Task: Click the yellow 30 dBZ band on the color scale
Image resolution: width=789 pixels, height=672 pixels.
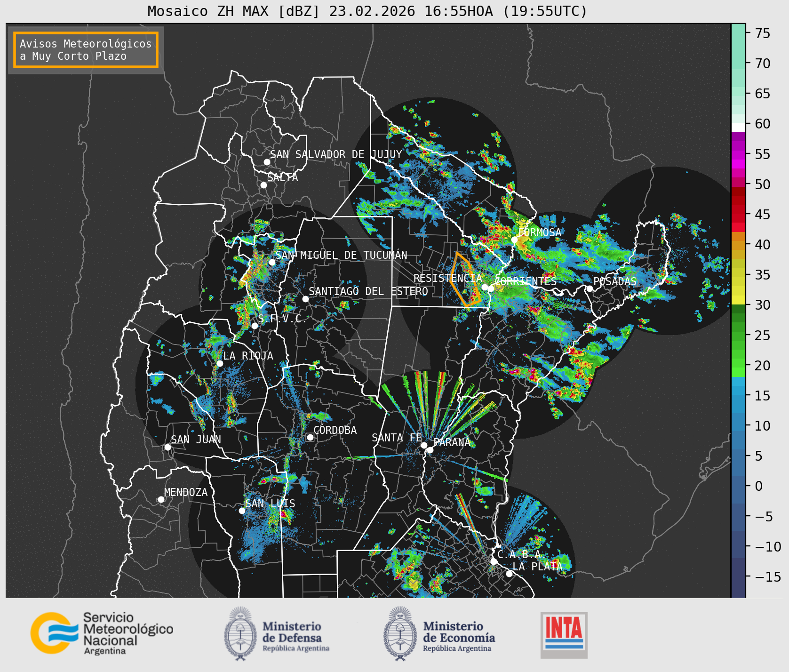Action: [x=738, y=300]
